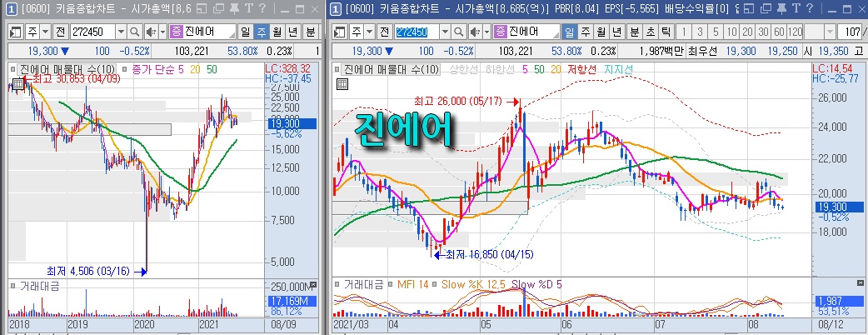Image resolution: width=868 pixels, height=335 pixels.
Task: Open help question mark in left window
Action: [262, 9]
